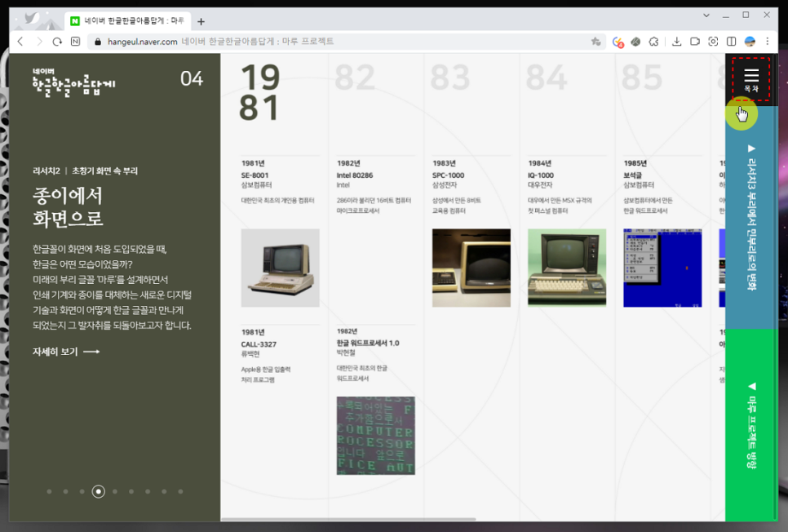Click the 박현철 author name

tap(346, 352)
